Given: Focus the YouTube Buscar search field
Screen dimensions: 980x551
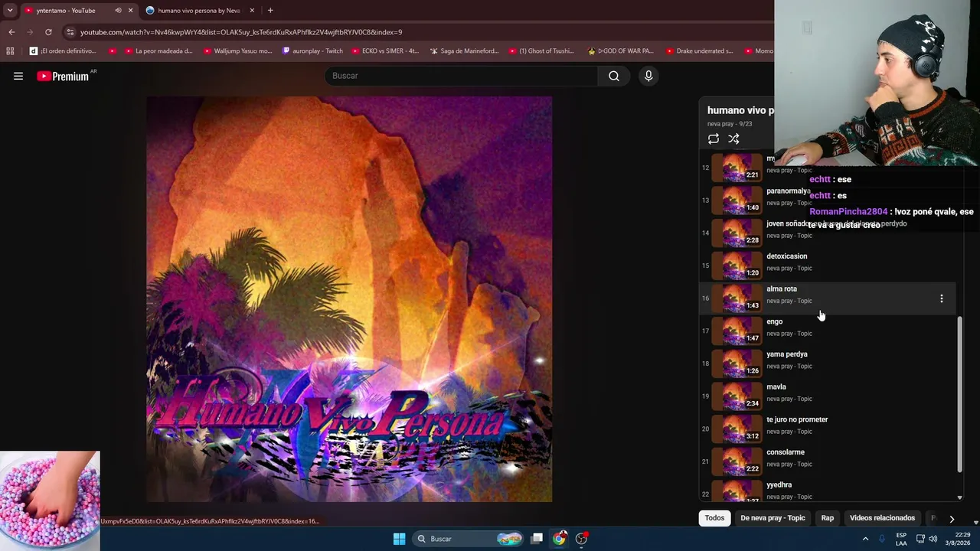Looking at the screenshot, I should pyautogui.click(x=461, y=76).
